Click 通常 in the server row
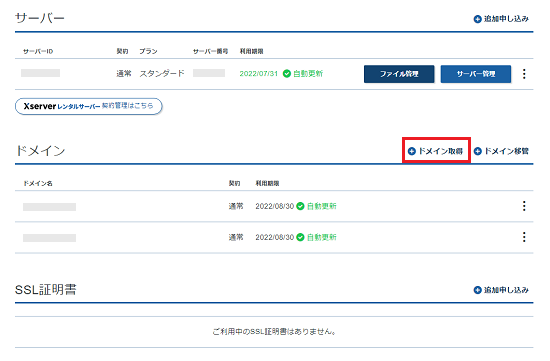The width and height of the screenshot is (550, 361). coord(124,74)
